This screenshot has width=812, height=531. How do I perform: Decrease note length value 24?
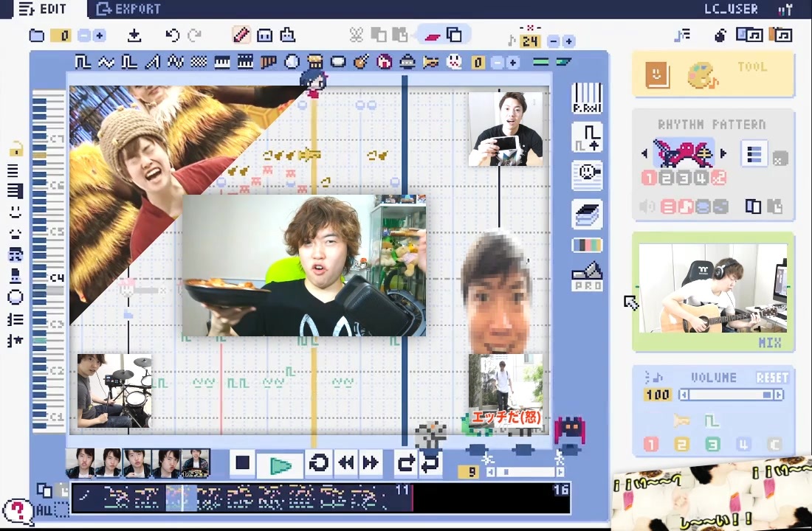(x=554, y=41)
